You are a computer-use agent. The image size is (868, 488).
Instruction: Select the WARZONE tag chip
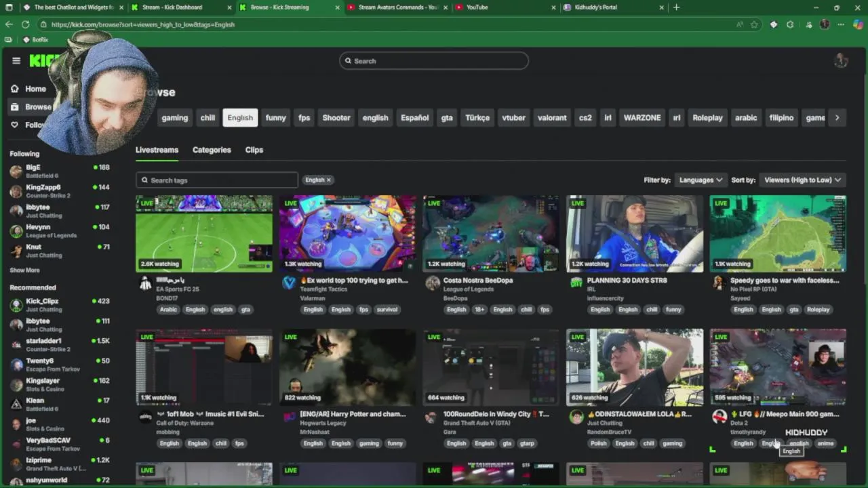click(x=642, y=117)
